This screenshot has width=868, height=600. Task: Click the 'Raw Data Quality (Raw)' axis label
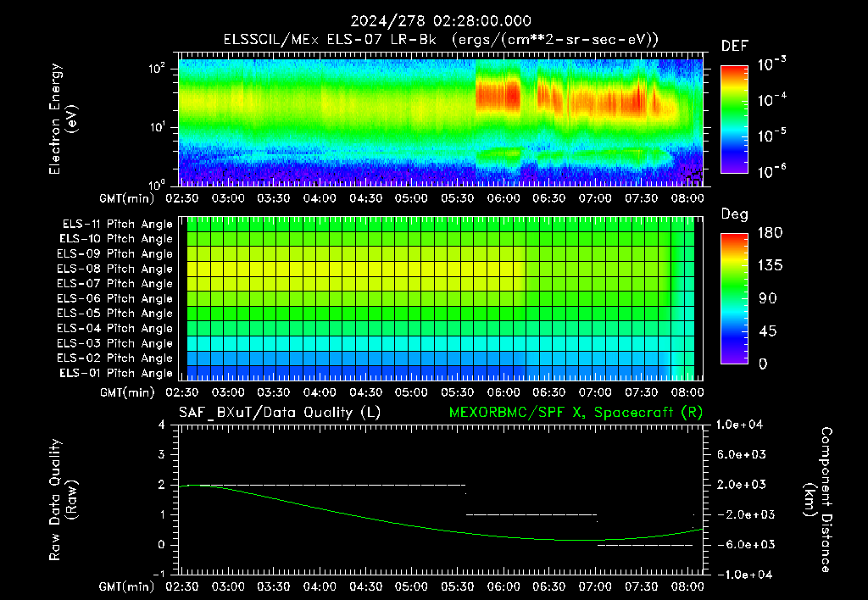(63, 500)
